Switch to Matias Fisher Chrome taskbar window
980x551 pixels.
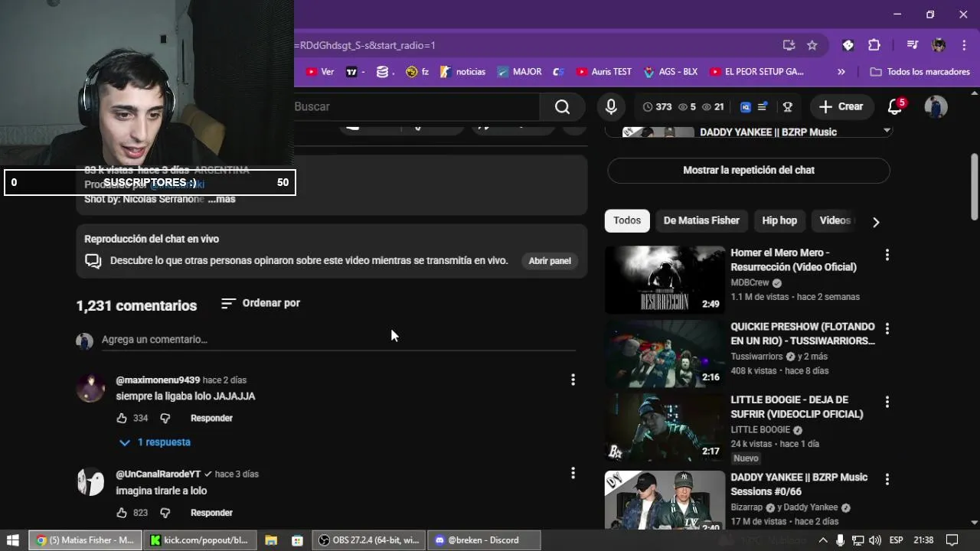tap(86, 540)
